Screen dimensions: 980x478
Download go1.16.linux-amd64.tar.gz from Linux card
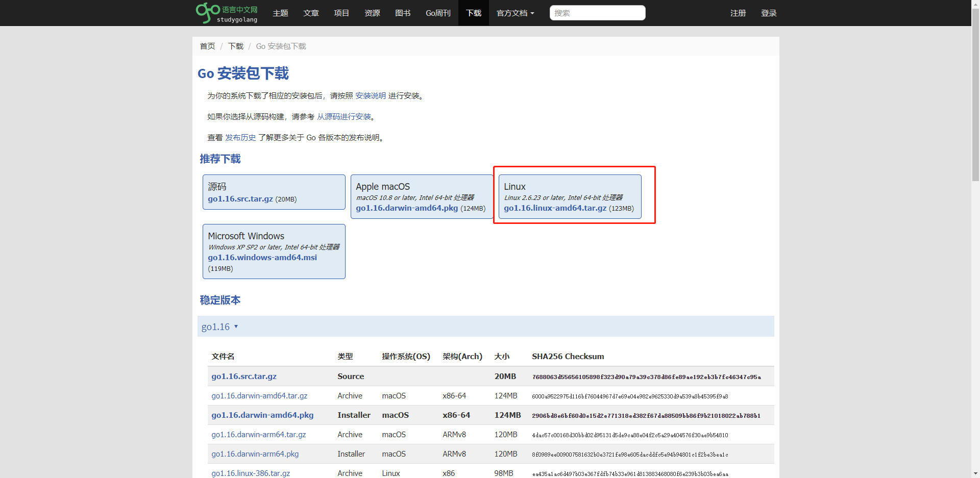[x=555, y=208]
